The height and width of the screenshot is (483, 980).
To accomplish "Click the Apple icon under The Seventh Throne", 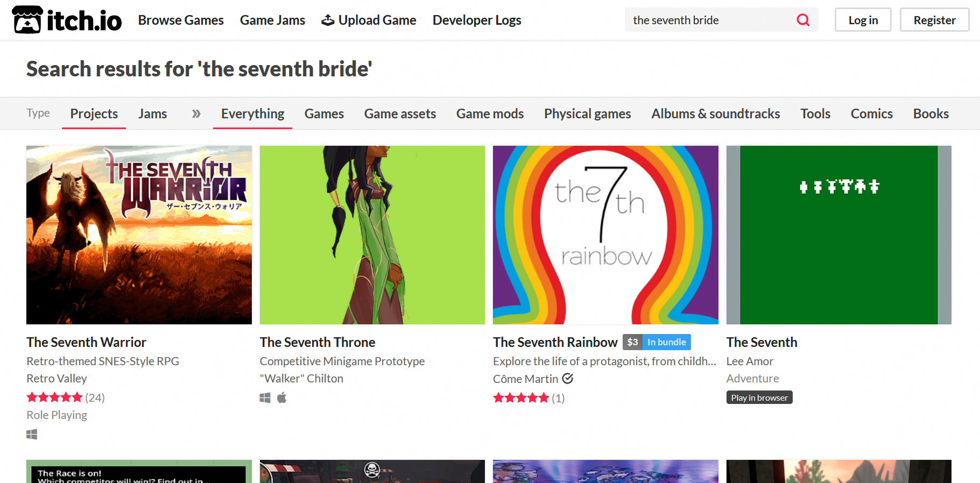I will (x=282, y=398).
